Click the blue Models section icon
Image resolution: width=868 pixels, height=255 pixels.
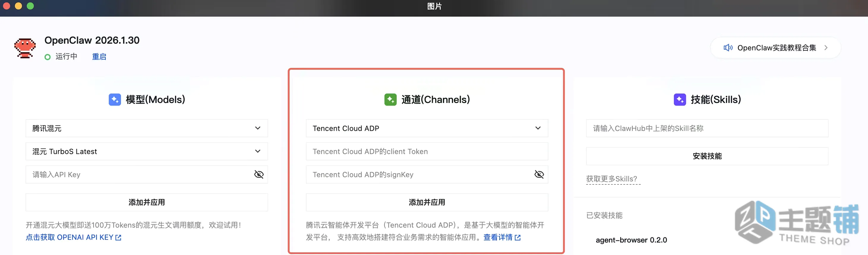[x=115, y=100]
